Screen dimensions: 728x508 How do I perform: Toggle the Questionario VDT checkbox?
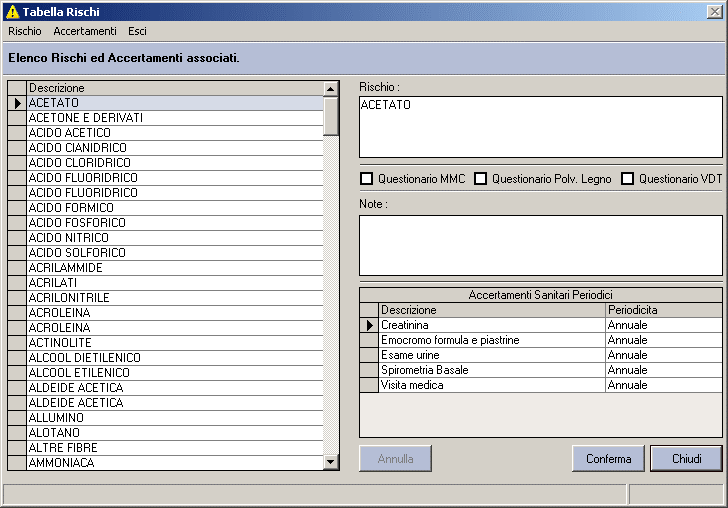627,179
